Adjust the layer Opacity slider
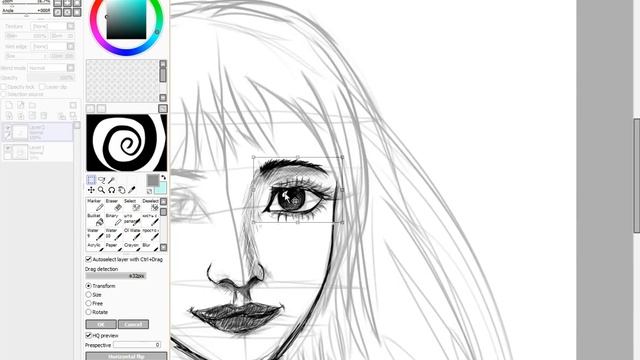Screen dimensions: 640x360 click(x=51, y=78)
